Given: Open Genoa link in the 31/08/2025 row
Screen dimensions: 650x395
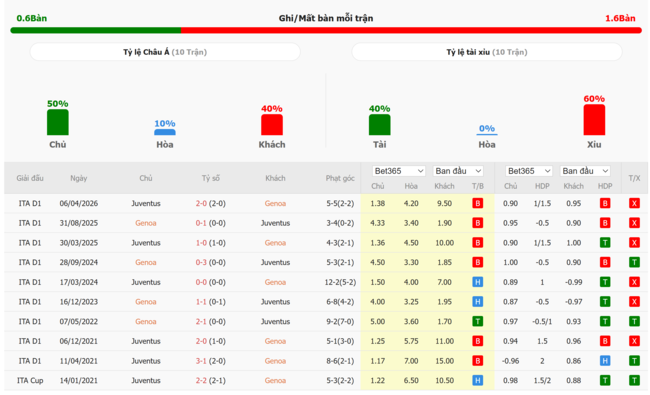Looking at the screenshot, I should 146,223.
